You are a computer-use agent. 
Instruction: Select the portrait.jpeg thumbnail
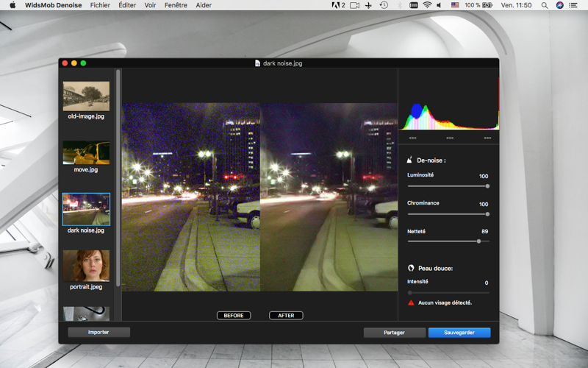tap(86, 266)
